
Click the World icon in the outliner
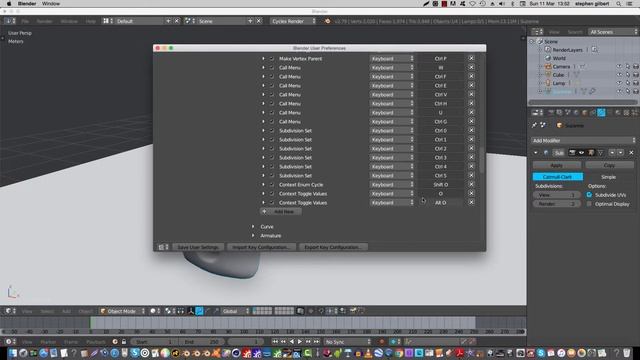[x=548, y=58]
